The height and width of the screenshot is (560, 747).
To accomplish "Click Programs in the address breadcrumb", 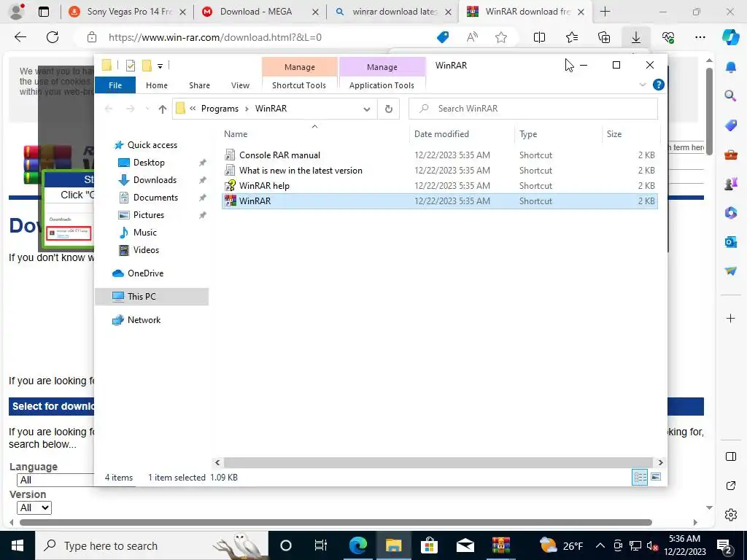I will 220,109.
